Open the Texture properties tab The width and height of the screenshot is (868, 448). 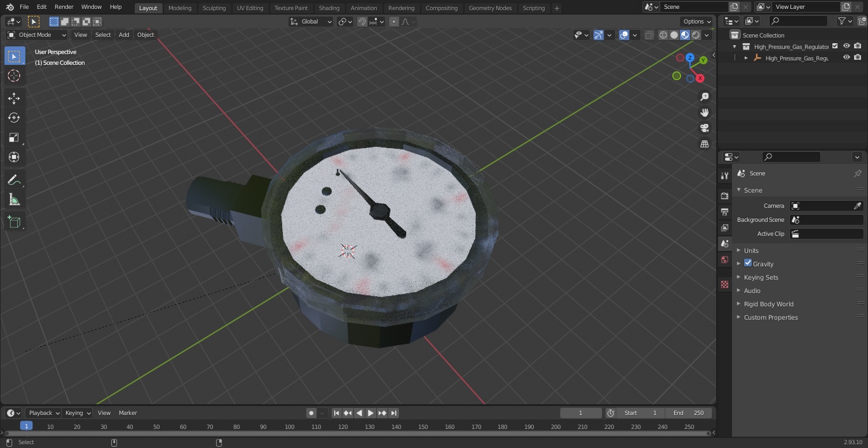(724, 285)
